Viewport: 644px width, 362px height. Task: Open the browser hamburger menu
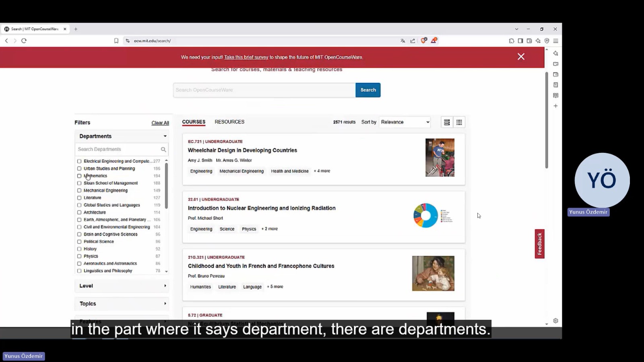tap(556, 41)
